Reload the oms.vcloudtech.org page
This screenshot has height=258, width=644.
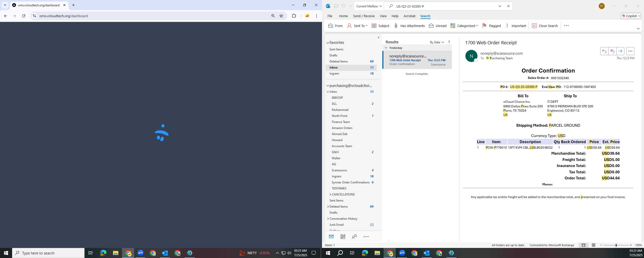coord(24,16)
